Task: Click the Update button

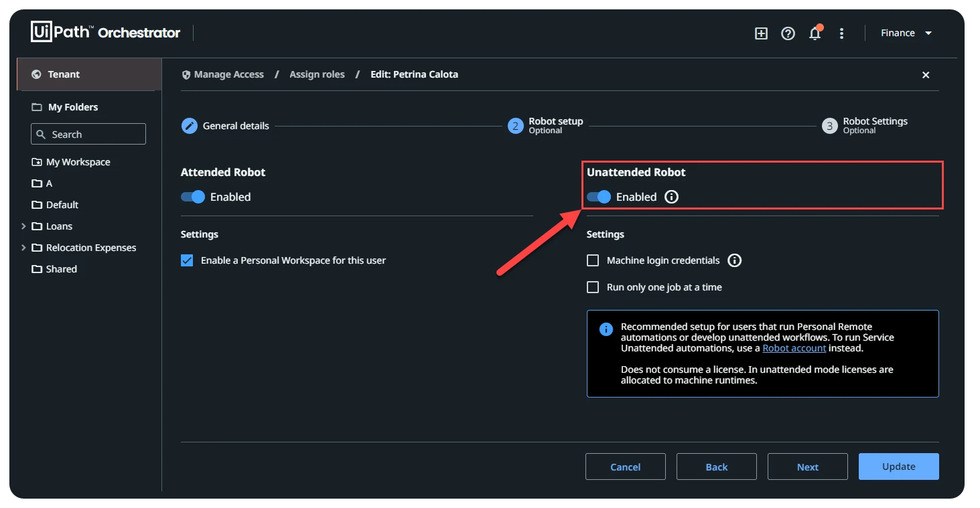Action: (899, 467)
